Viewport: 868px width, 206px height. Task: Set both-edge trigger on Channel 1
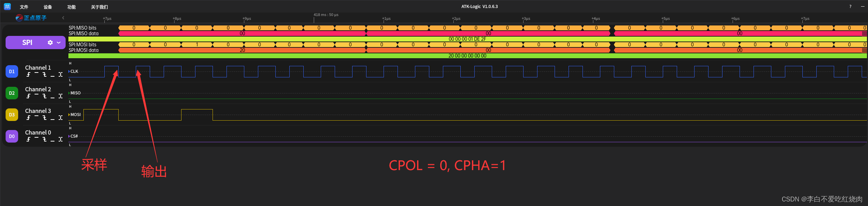[x=60, y=75]
